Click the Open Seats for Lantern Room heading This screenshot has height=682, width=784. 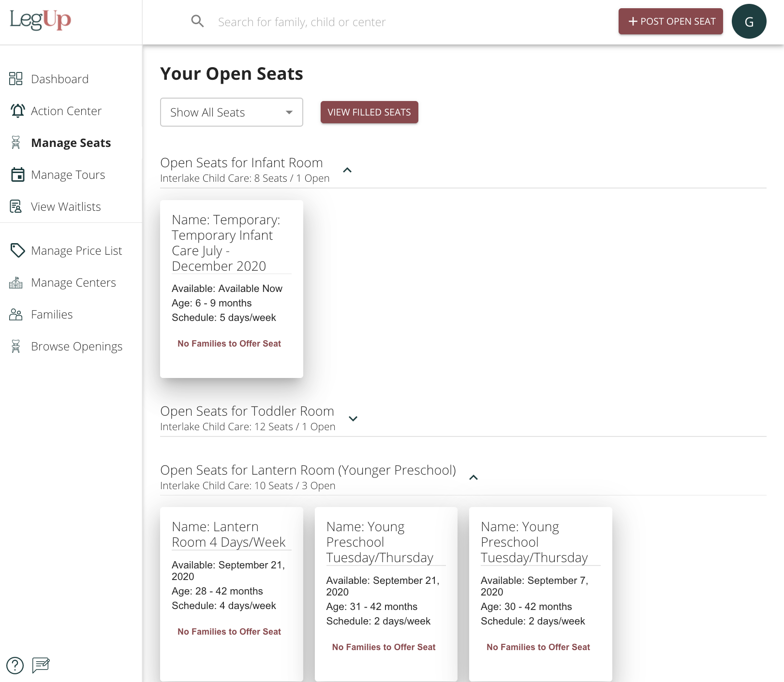tap(308, 470)
